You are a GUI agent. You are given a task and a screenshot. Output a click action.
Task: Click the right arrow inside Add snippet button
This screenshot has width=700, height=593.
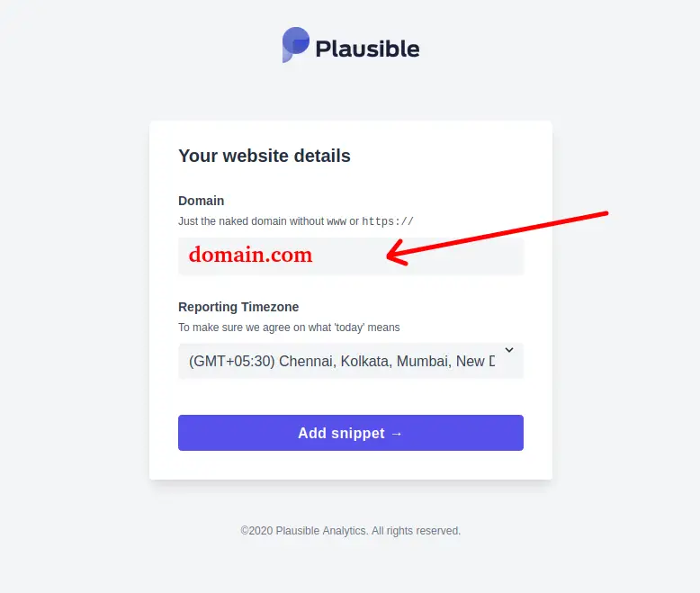coord(397,434)
